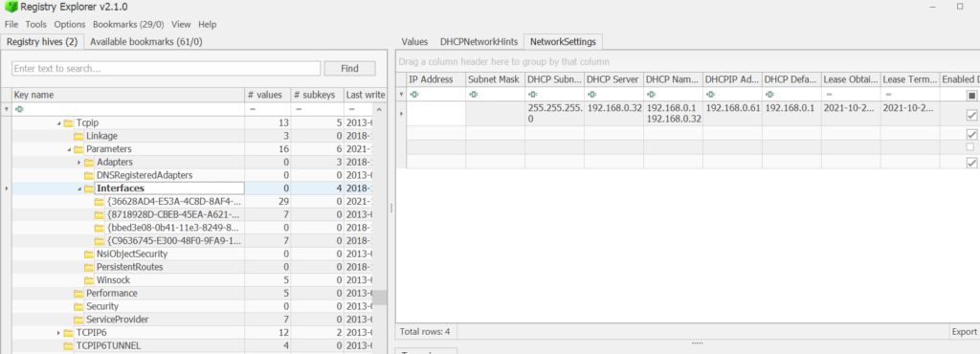
Task: Click the 255.255.255.0 subnet cell
Action: [554, 114]
